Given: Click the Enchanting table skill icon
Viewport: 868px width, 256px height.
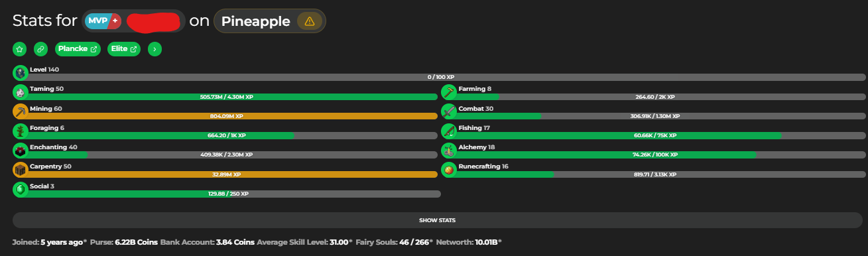Looking at the screenshot, I should click(x=20, y=151).
